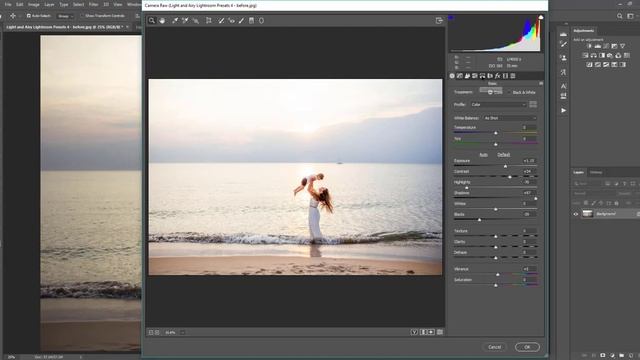
Task: Select the Color Sampler tool
Action: click(185, 20)
